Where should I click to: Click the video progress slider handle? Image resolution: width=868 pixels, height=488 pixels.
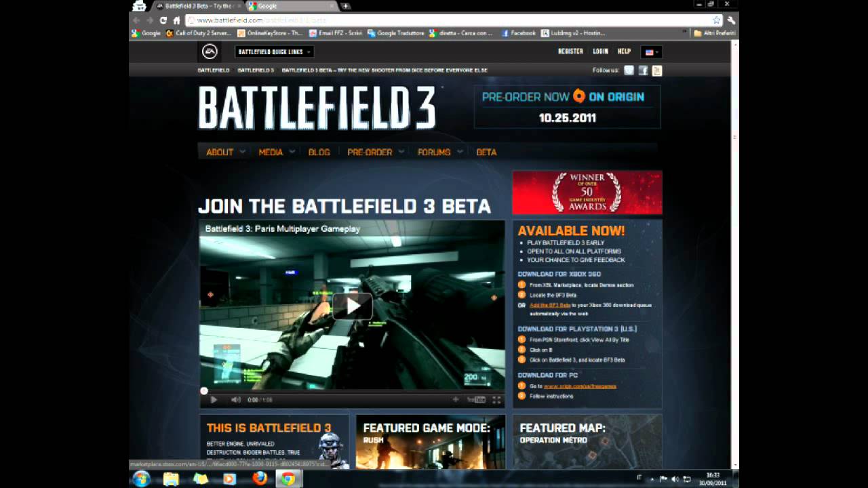pos(203,390)
